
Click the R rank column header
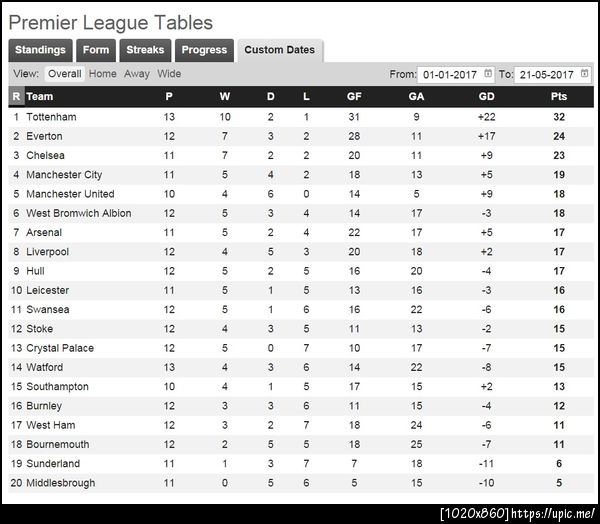[x=16, y=97]
